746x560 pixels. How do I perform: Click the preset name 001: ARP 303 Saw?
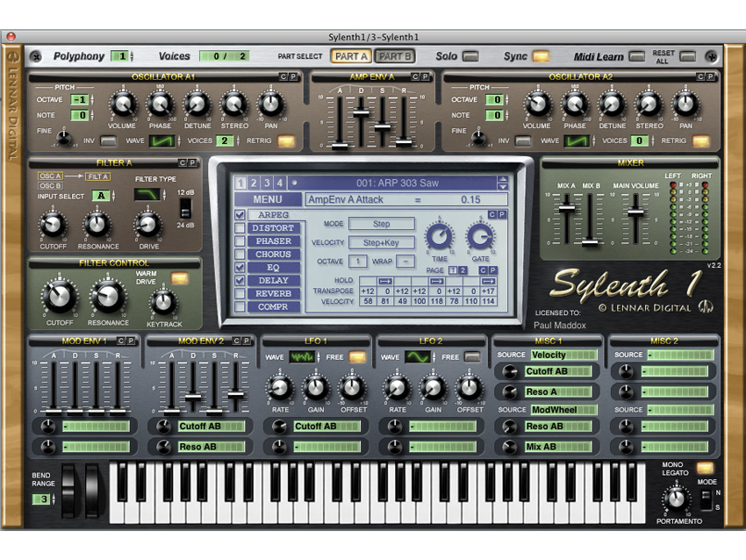[398, 183]
